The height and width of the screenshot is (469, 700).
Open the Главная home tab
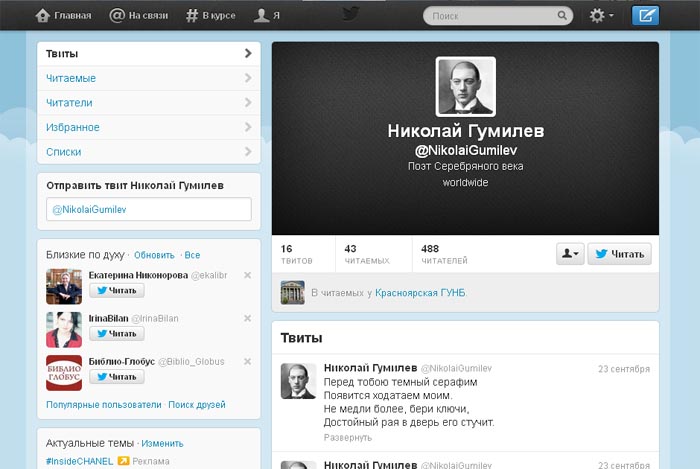point(63,16)
